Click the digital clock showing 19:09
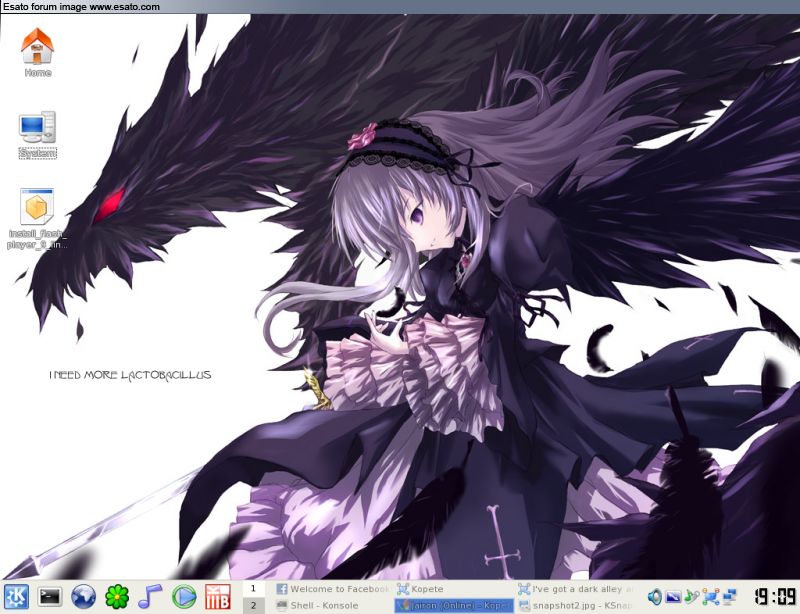The image size is (800, 614). pos(774,597)
